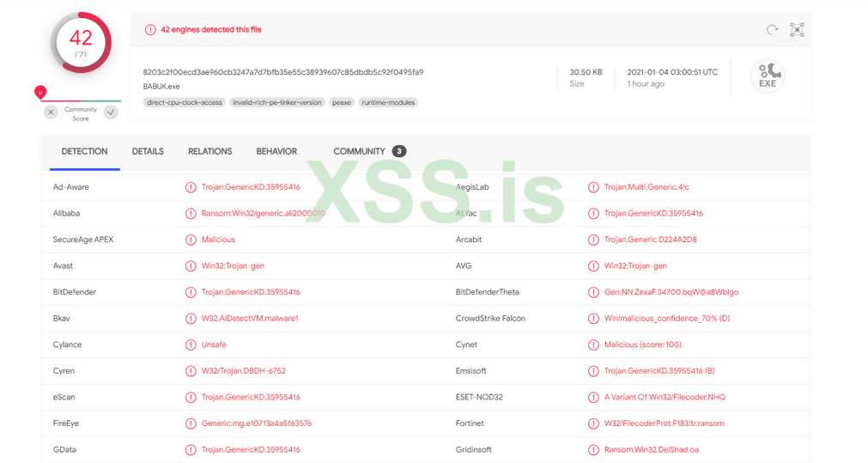
Task: Click the 42/71 detection score gauge
Action: (x=81, y=43)
